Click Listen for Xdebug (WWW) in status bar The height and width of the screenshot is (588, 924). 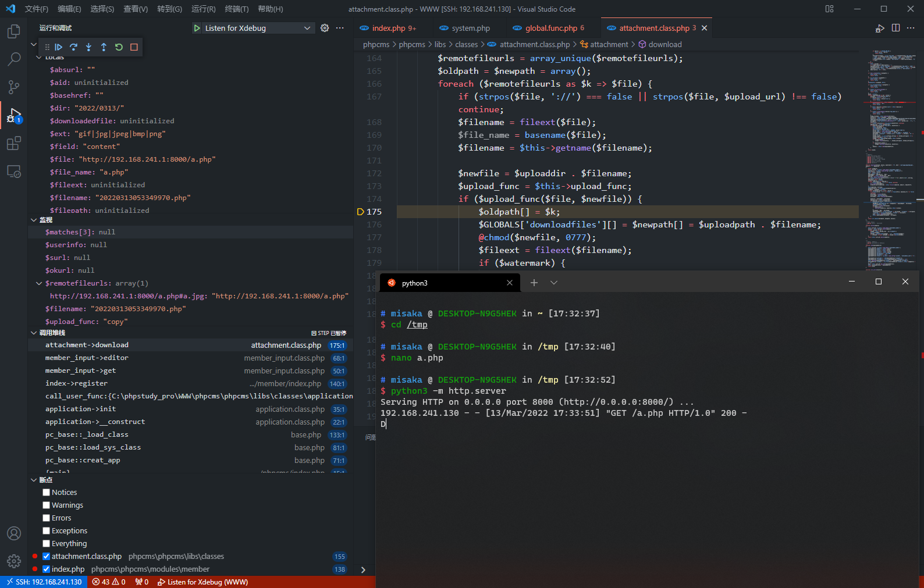point(202,582)
